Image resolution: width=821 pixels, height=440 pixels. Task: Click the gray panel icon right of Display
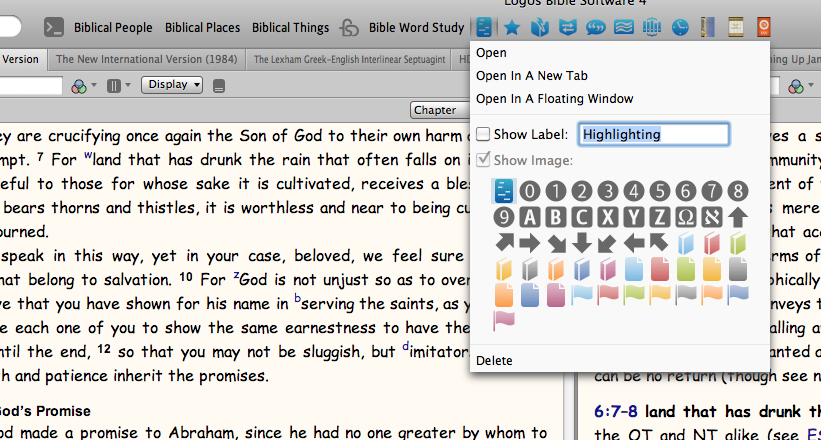[x=219, y=86]
